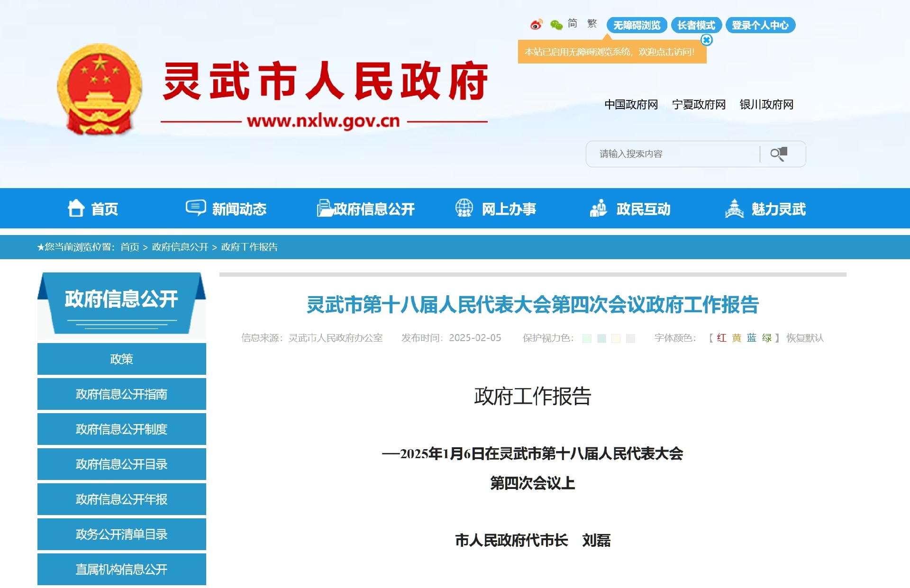The width and height of the screenshot is (910, 588).
Task: Click the 宁夏政府网 link
Action: pos(699,104)
